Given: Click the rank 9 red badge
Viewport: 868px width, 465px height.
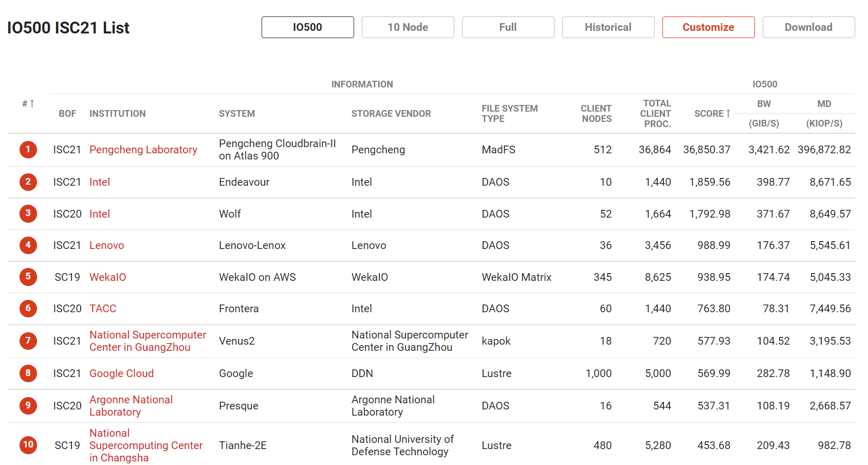Looking at the screenshot, I should [x=28, y=405].
